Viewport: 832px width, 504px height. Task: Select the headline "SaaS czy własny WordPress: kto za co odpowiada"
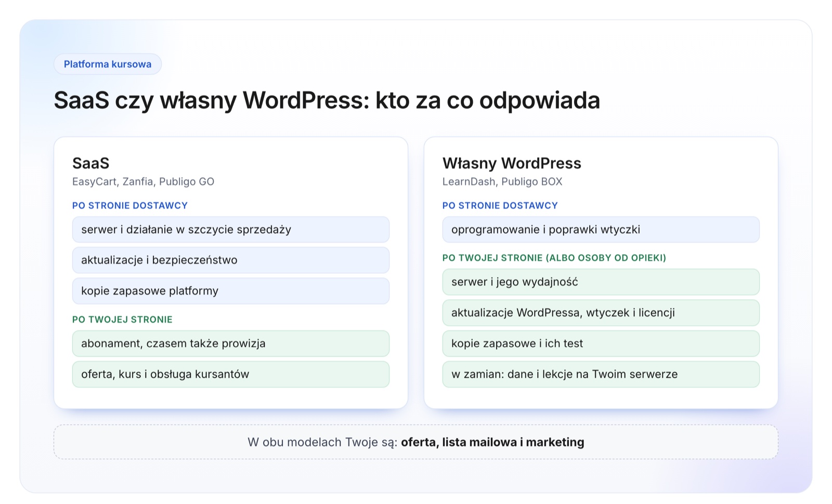[x=327, y=100]
